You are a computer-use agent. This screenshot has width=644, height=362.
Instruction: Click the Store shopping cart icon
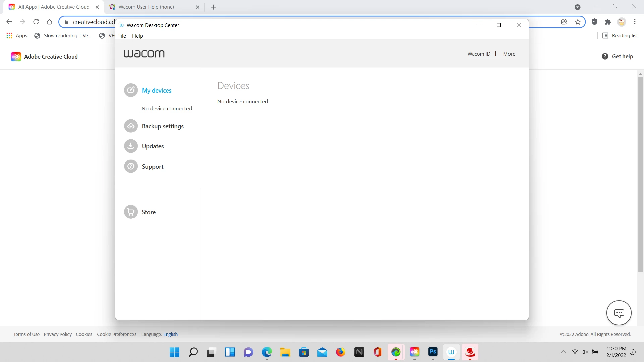pyautogui.click(x=131, y=212)
